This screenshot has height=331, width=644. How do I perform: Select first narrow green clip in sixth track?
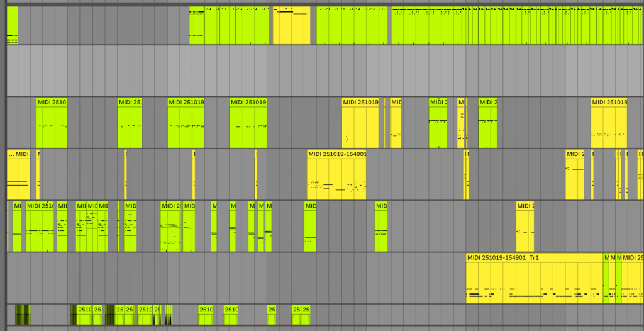(x=606, y=278)
